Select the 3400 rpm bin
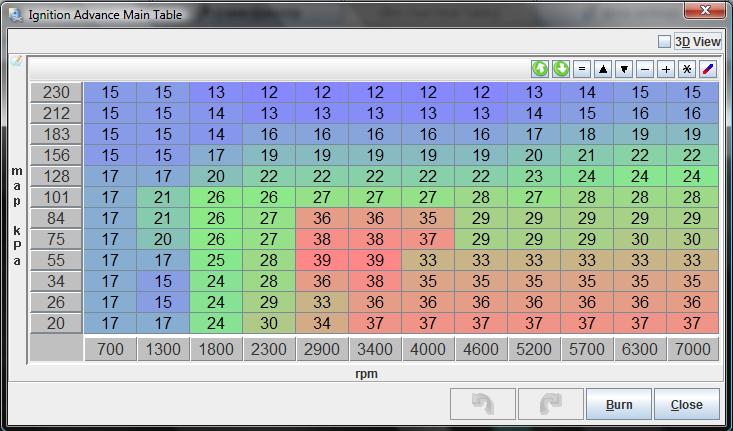Image resolution: width=733 pixels, height=431 pixels. [x=375, y=349]
